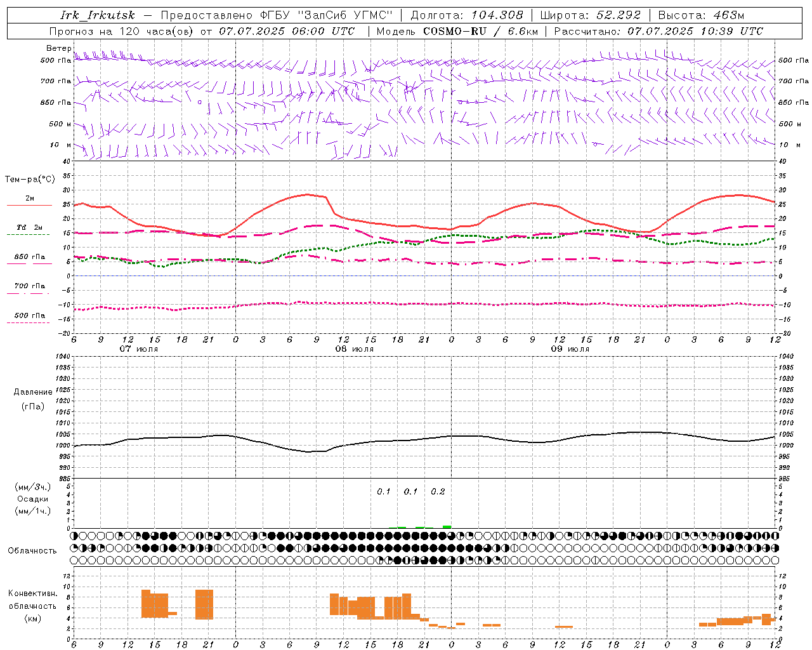Click the 'Облачность' cloud cover label

32,551
